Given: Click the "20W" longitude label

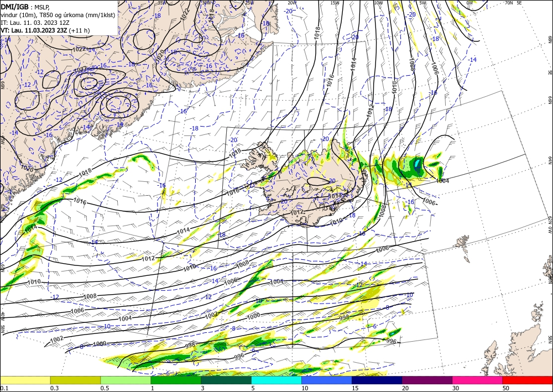Looking at the screenshot, I should pos(291,3).
